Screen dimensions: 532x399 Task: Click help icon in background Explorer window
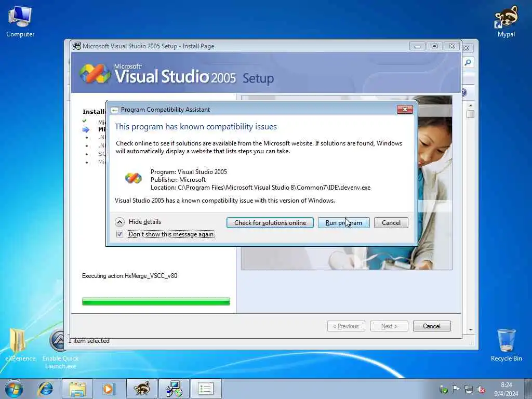[464, 92]
